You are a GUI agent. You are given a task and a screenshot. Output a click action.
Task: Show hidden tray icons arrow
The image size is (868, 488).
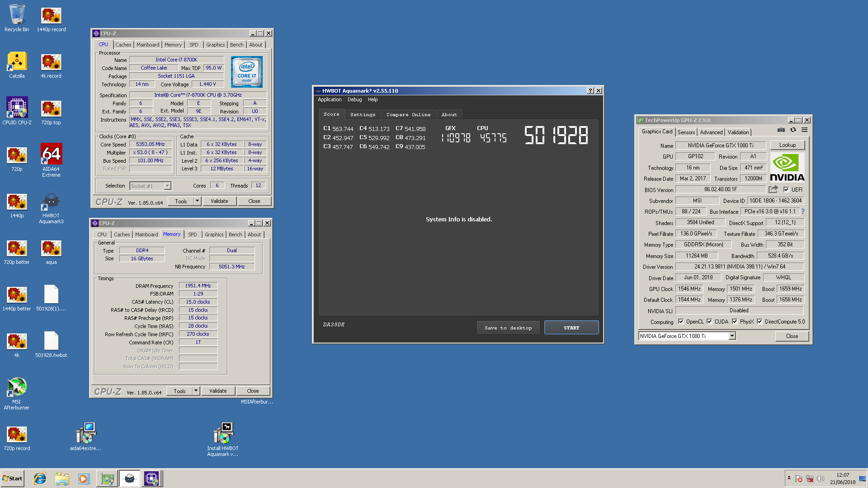point(789,478)
